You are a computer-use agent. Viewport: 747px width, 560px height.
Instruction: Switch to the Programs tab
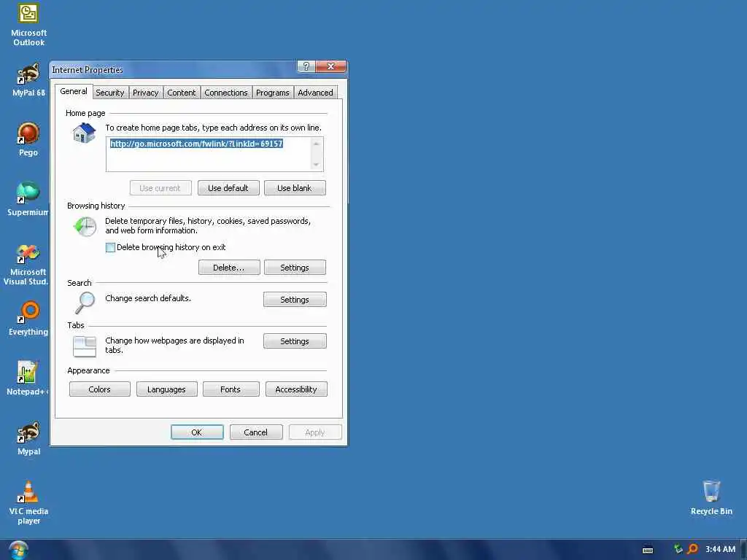point(273,93)
